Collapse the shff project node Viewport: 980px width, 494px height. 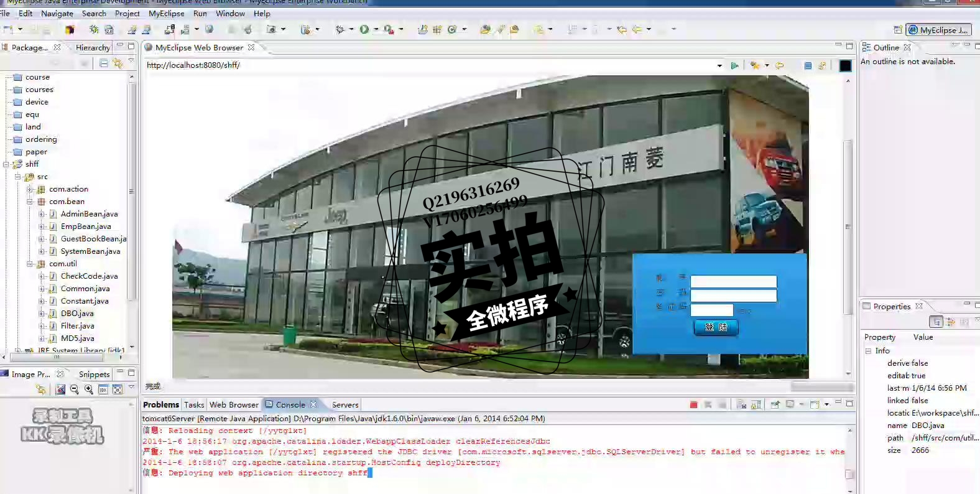coord(6,164)
